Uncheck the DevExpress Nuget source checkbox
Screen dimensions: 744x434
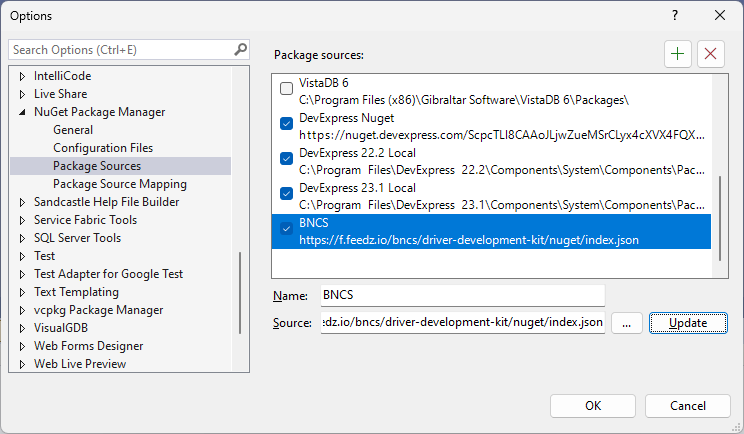(x=287, y=123)
